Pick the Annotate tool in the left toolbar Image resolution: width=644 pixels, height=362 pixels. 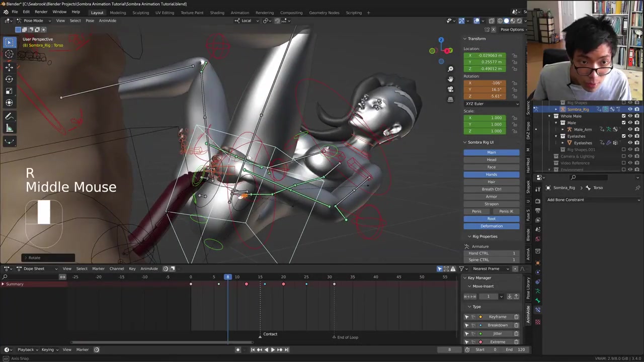pos(9,116)
